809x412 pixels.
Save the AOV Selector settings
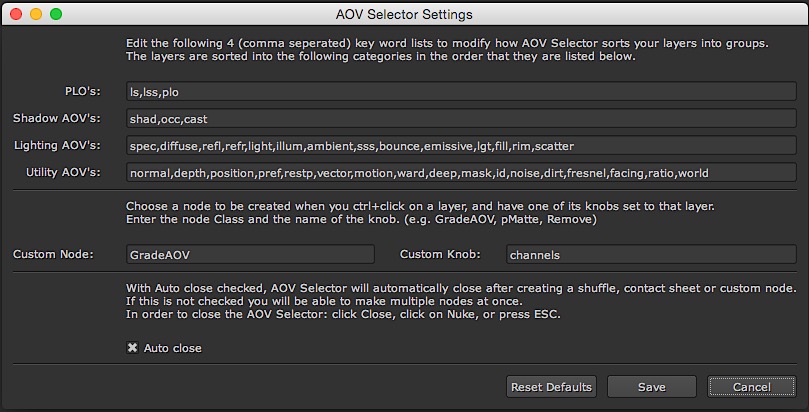tap(651, 386)
